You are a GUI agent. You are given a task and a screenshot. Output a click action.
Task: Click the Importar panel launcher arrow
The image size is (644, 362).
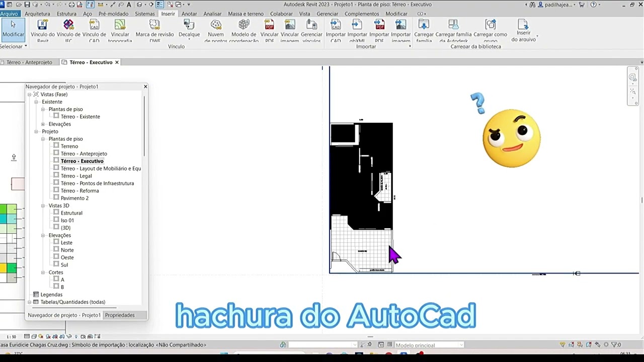(410, 46)
